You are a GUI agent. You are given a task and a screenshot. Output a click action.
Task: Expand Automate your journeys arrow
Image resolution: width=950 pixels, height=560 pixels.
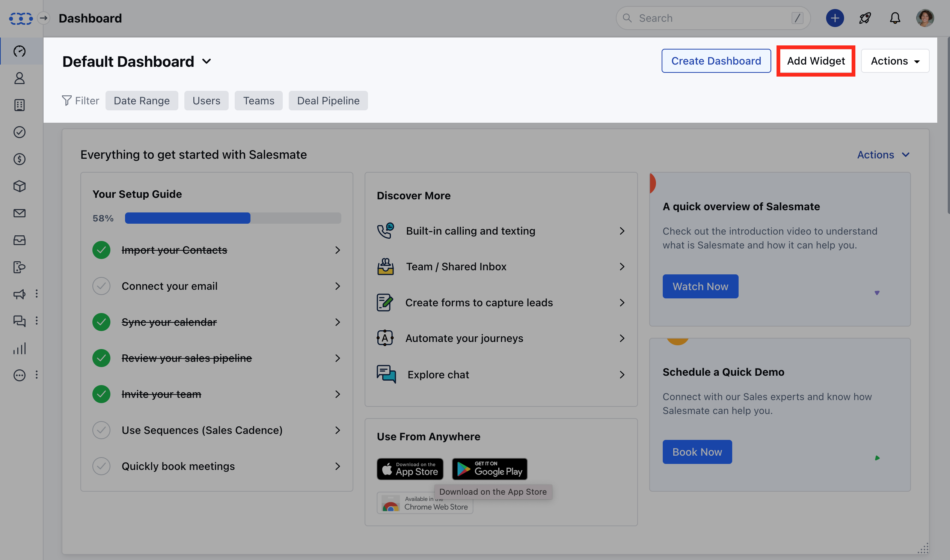coord(622,338)
